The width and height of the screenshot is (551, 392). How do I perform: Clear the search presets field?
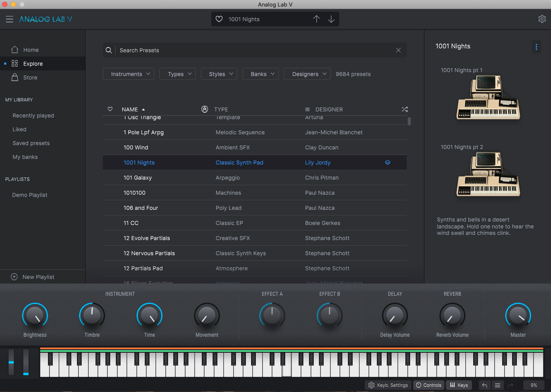point(398,51)
